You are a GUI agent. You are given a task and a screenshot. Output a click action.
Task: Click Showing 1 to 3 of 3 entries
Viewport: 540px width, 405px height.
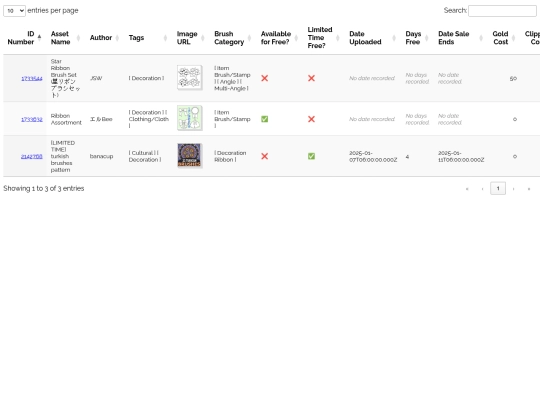click(44, 188)
